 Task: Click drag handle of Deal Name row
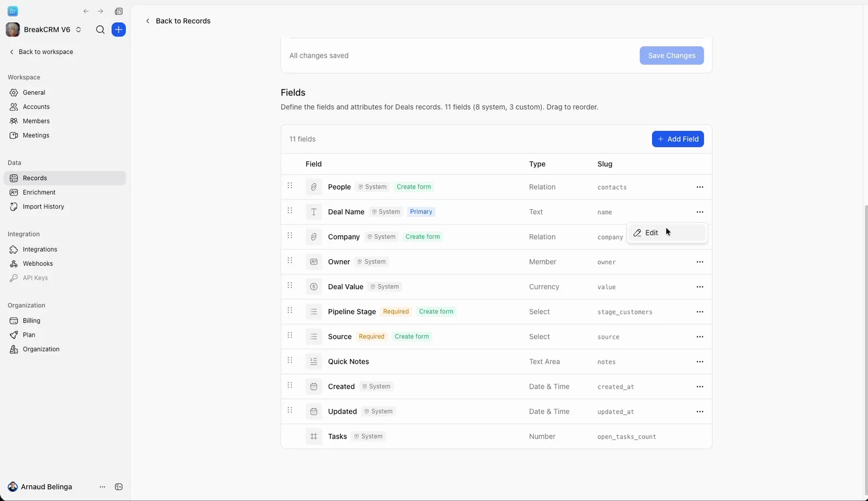pos(290,211)
